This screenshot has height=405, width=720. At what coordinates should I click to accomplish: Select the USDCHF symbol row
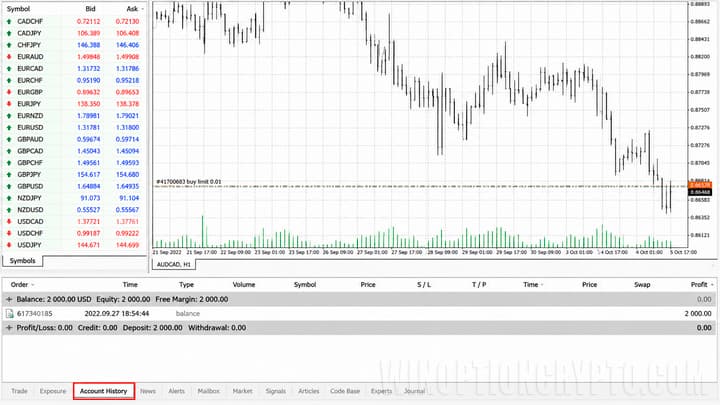73,233
